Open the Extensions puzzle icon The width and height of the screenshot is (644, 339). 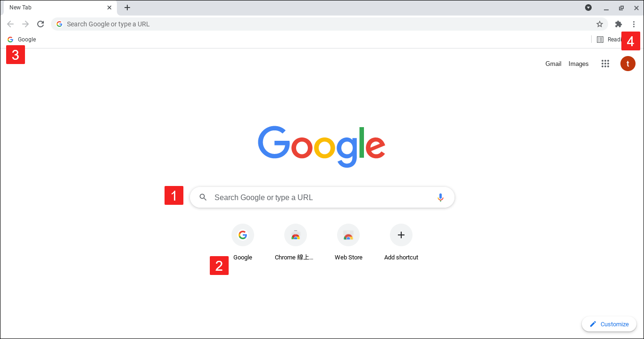pyautogui.click(x=619, y=24)
